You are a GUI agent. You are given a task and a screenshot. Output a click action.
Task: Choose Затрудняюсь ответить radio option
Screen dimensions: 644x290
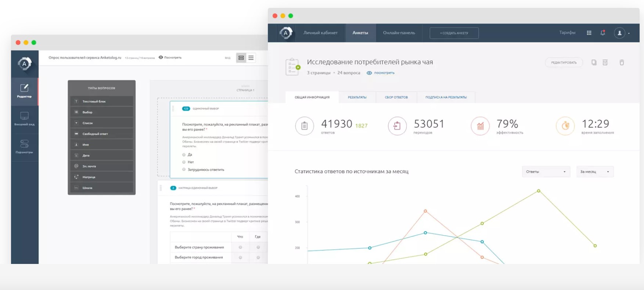pyautogui.click(x=184, y=170)
